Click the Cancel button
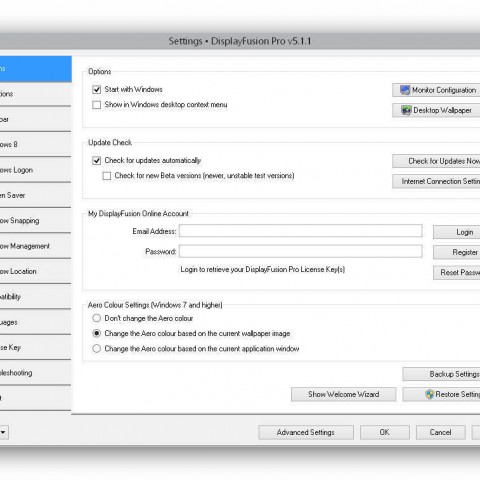This screenshot has width=480, height=480. [441, 432]
